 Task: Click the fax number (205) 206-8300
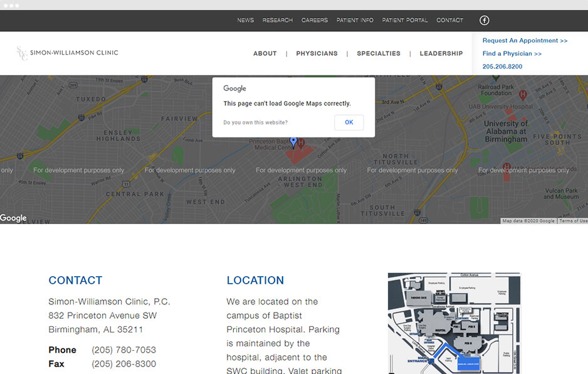pos(123,364)
